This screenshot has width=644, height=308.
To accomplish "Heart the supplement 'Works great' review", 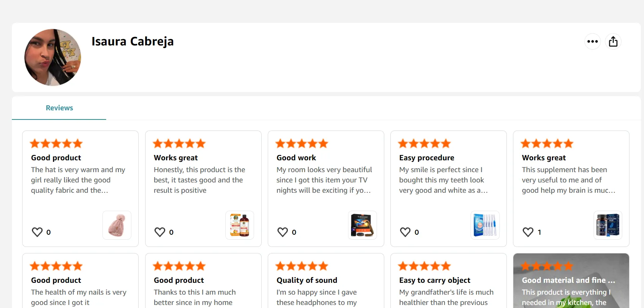I will pyautogui.click(x=528, y=232).
